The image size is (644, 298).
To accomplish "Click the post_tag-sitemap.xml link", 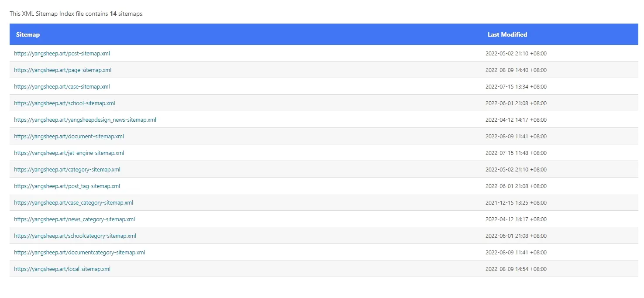I will (x=67, y=186).
